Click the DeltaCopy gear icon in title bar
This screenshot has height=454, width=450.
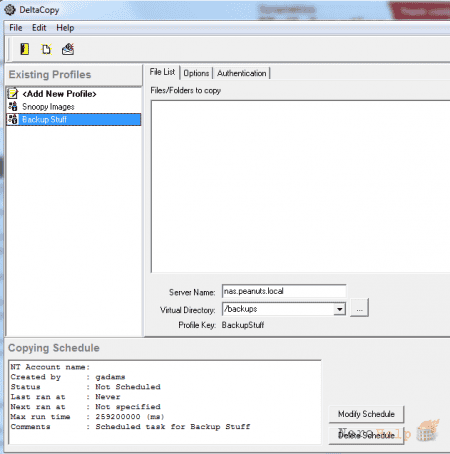[10, 10]
